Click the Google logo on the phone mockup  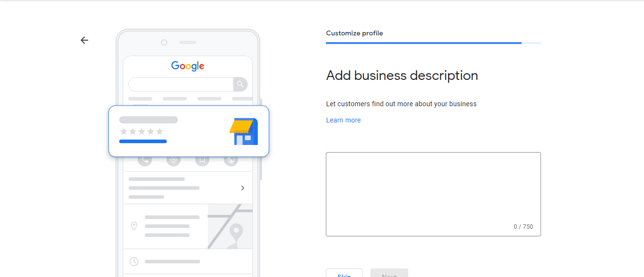(187, 66)
